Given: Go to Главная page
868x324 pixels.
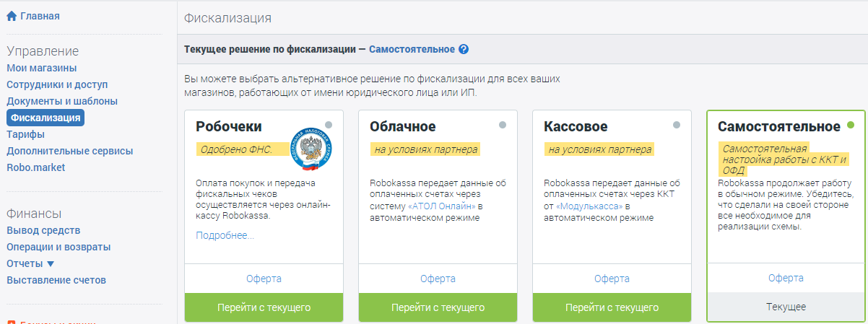Looking at the screenshot, I should 40,16.
